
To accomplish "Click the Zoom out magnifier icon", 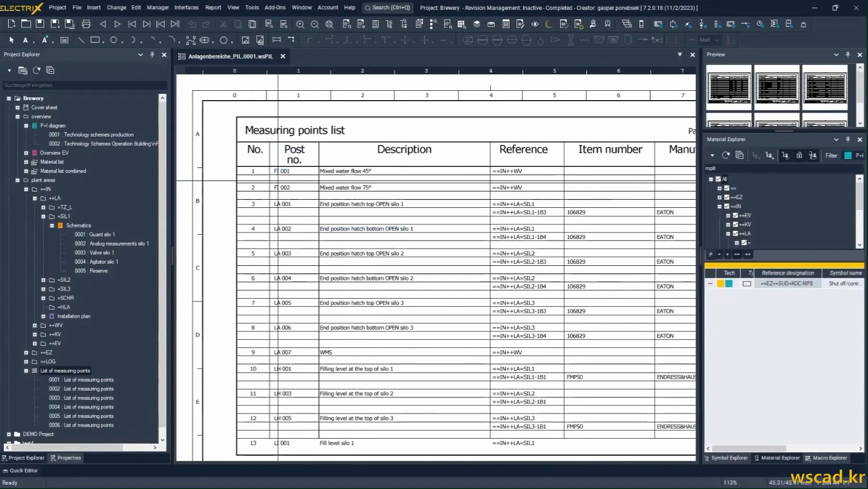I will pyautogui.click(x=315, y=24).
